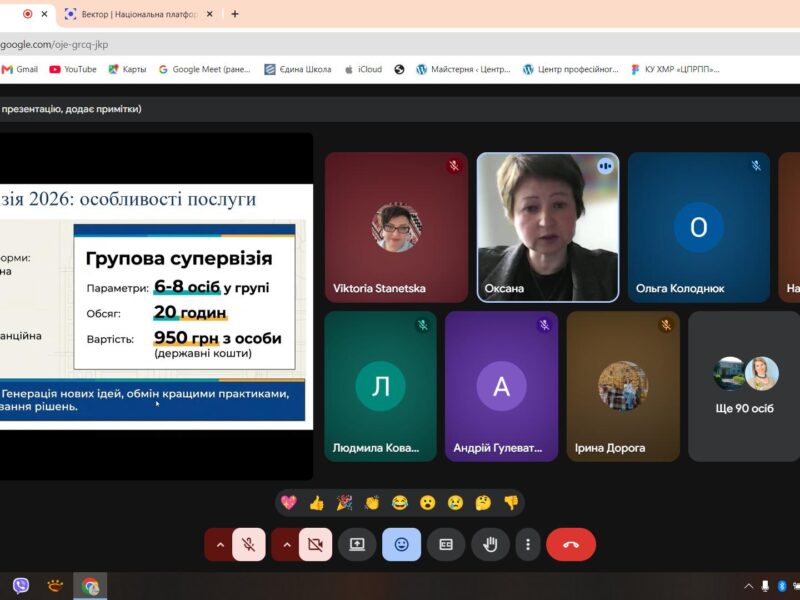
Task: Open audio settings arrow beside microphone
Action: coord(219,544)
